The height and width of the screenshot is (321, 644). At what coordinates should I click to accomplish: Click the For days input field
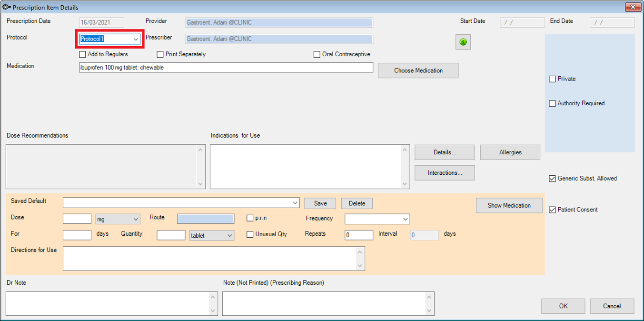tap(77, 235)
